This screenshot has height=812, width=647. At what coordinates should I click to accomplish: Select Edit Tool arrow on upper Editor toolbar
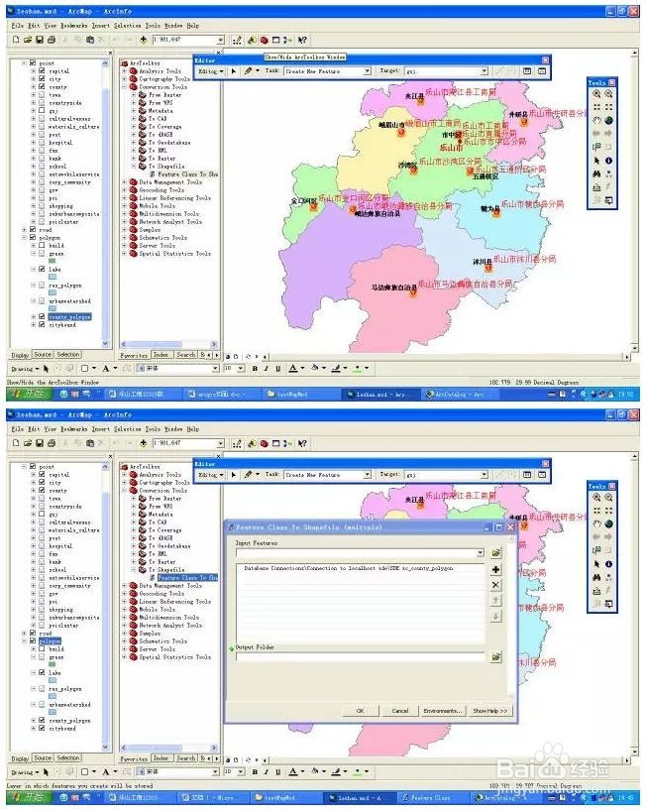tap(234, 71)
